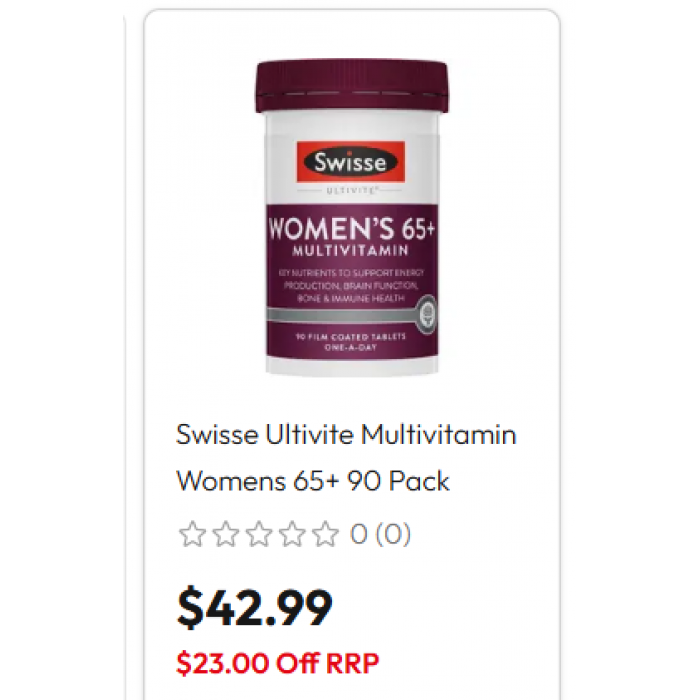700x700 pixels.
Task: Click the 'Womens 65+ 90 Pack' title line
Action: (313, 481)
